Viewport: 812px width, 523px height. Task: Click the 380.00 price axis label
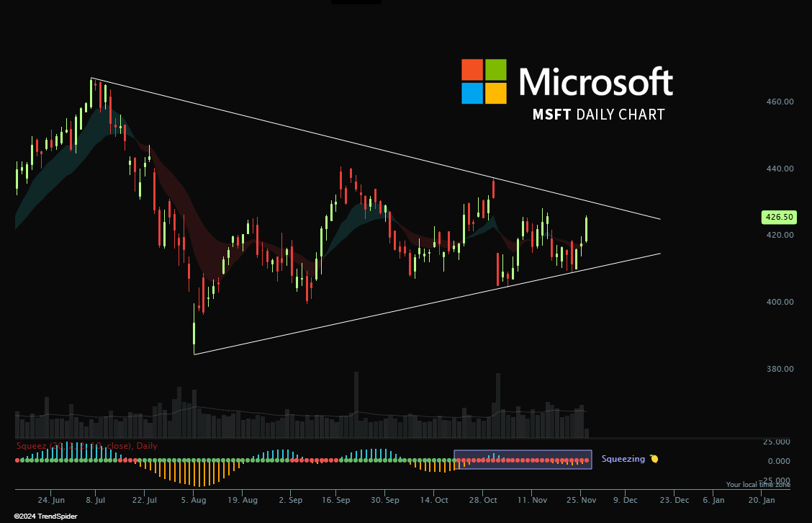(780, 369)
